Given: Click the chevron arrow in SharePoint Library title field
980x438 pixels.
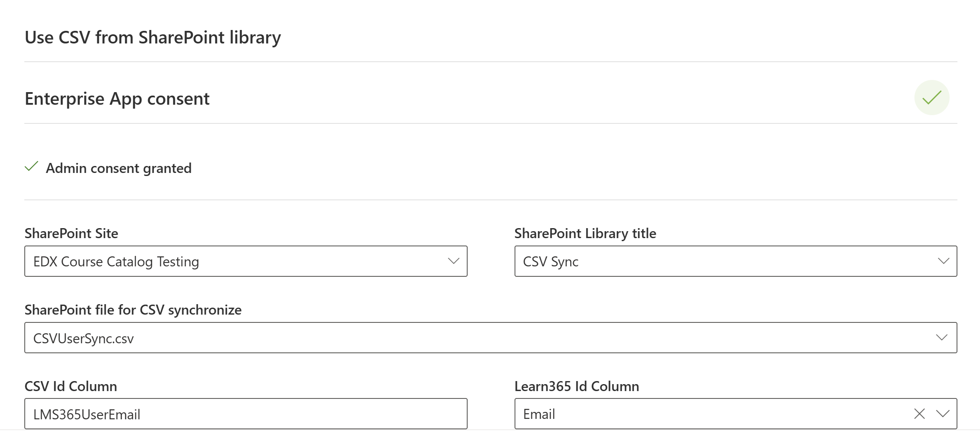Looking at the screenshot, I should click(943, 261).
